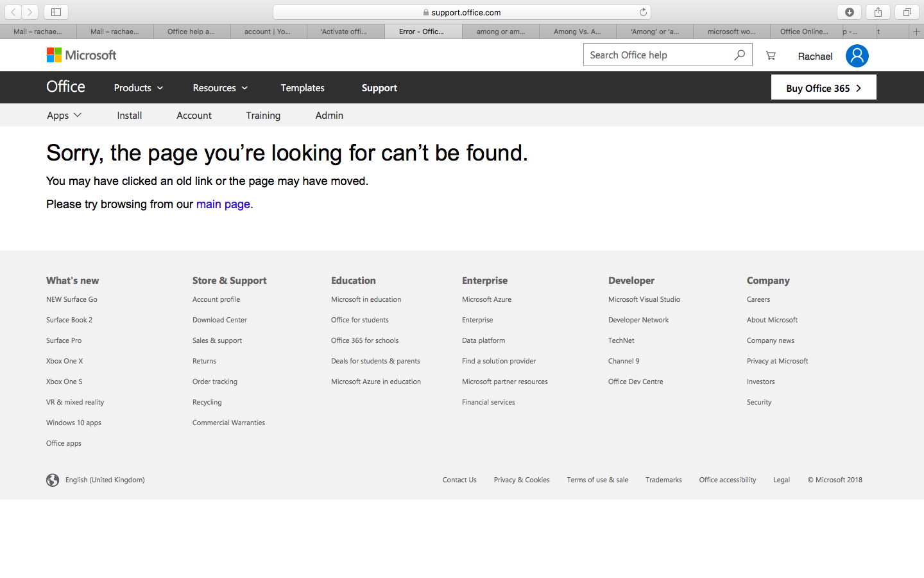Go to the Training section
Screen dimensions: 924x578
[x=263, y=116]
